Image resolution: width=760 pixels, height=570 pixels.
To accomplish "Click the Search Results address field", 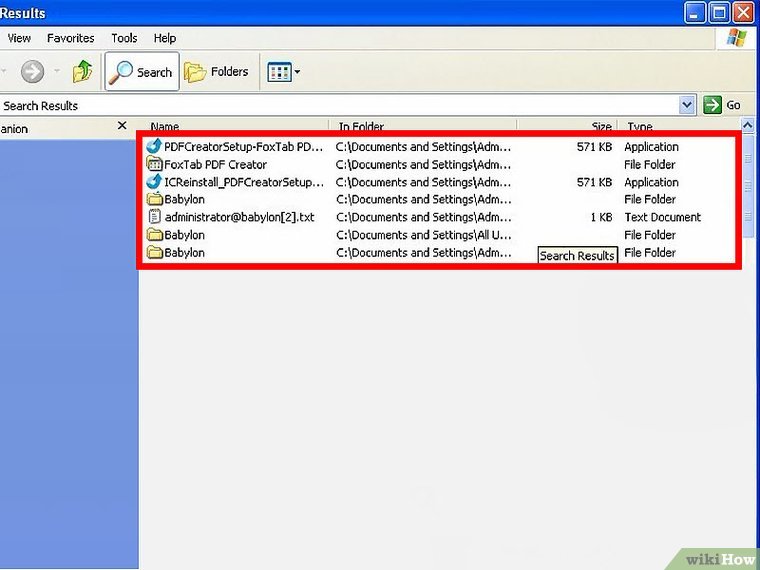I will [x=340, y=105].
